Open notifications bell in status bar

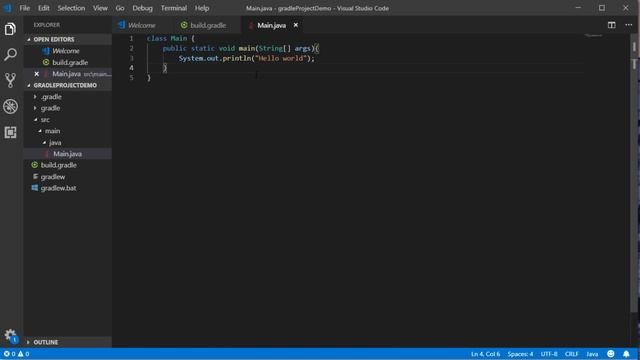click(626, 354)
